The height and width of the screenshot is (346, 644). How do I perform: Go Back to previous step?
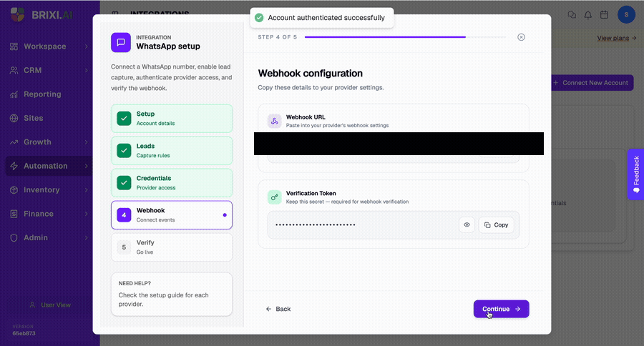pyautogui.click(x=278, y=309)
